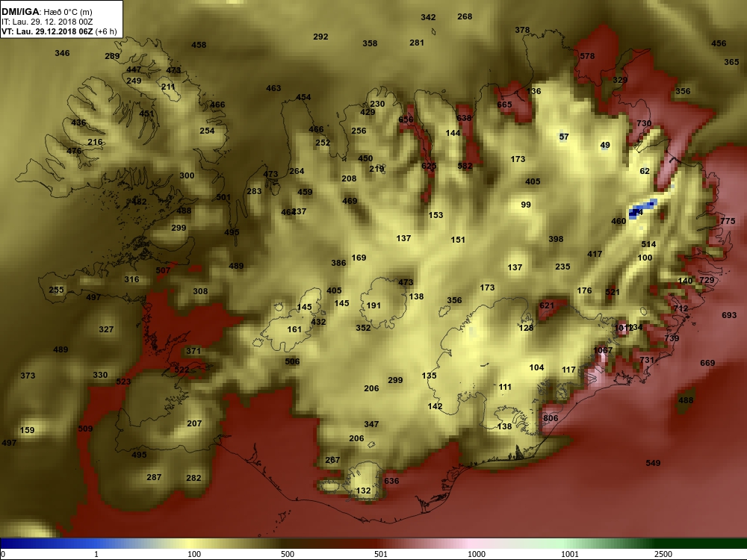Image resolution: width=747 pixels, height=560 pixels.
Task: Click the map value 371
Action: tap(193, 351)
